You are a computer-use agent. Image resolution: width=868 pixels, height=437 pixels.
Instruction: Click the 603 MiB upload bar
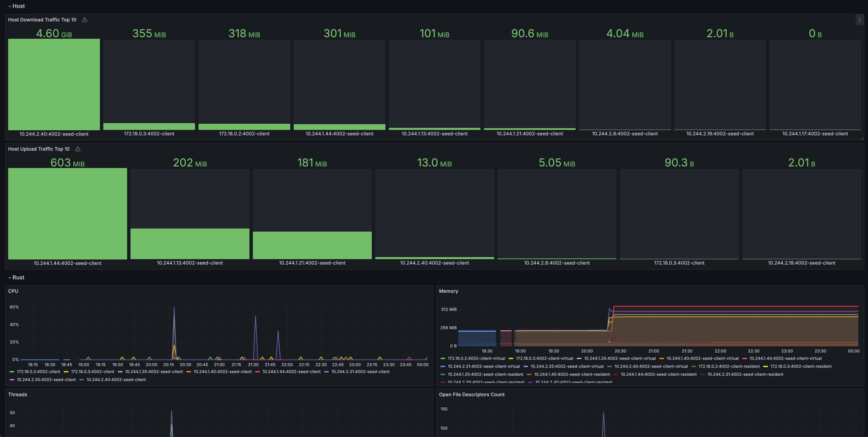click(x=67, y=214)
